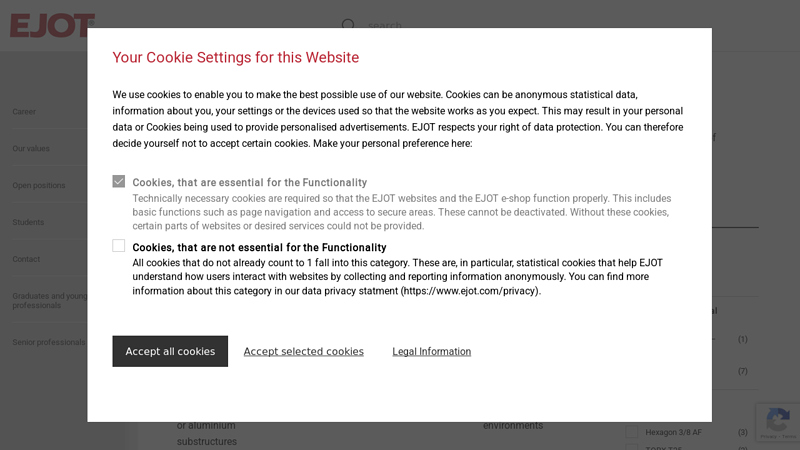This screenshot has width=800, height=450.
Task: Open the Senior professionals sidebar item
Action: pyautogui.click(x=48, y=342)
